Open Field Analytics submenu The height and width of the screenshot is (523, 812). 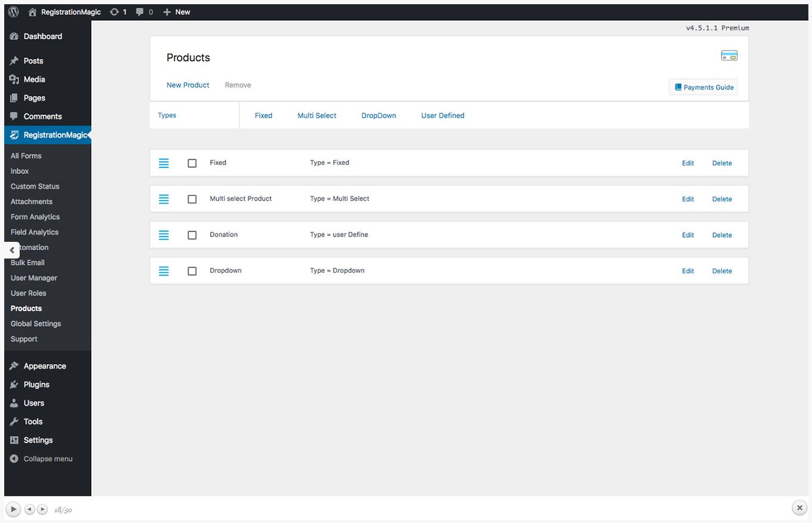click(x=35, y=232)
